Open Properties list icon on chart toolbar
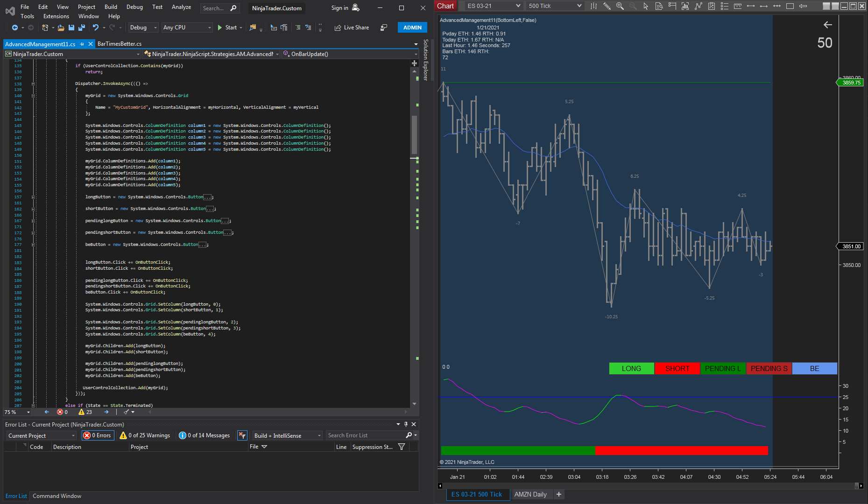The height and width of the screenshot is (504, 868). [x=724, y=6]
